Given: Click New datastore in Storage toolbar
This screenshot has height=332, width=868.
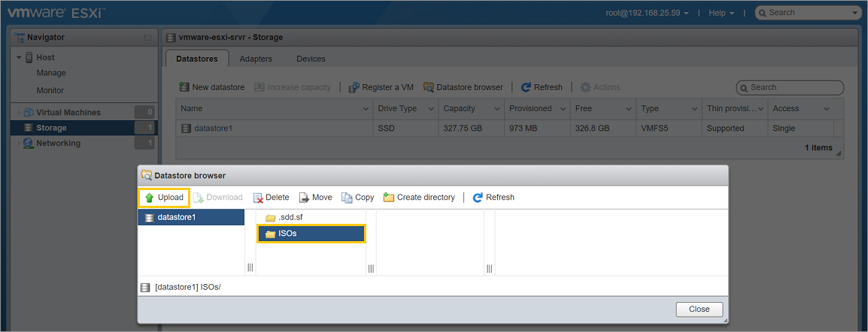Looking at the screenshot, I should tap(212, 87).
